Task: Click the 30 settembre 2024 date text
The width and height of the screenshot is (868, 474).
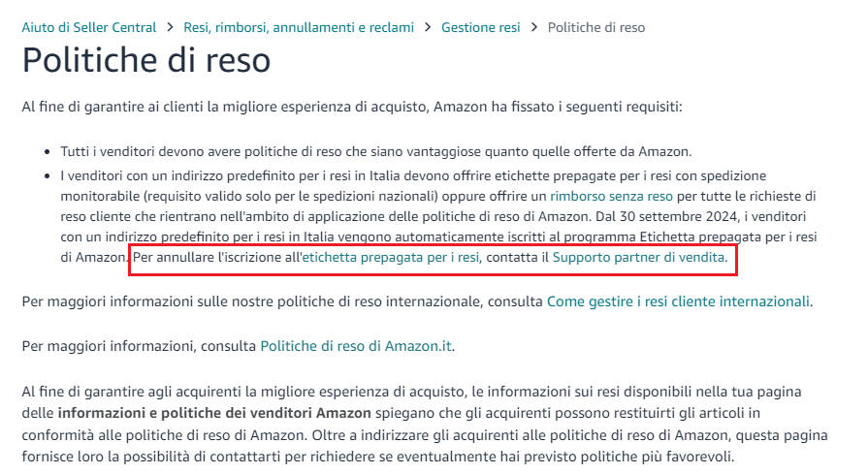Action: coord(675,216)
